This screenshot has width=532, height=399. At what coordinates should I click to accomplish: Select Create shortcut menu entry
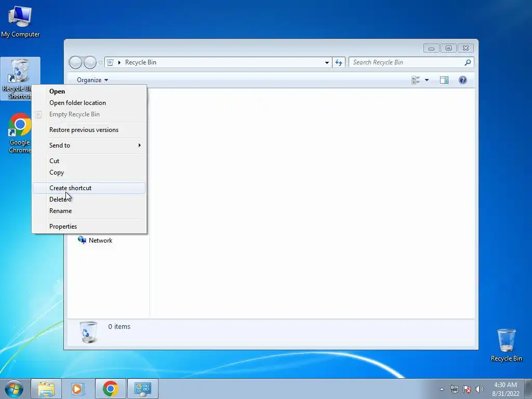coord(89,188)
